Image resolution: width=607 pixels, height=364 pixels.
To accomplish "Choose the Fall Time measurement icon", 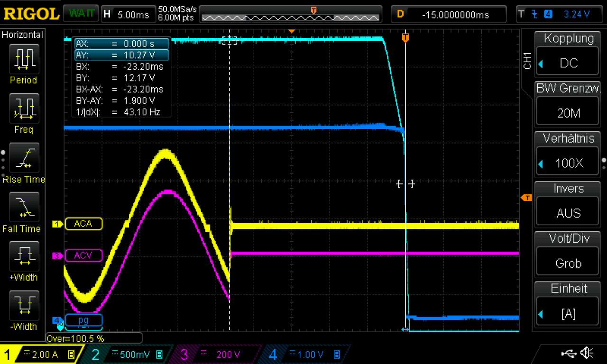I will tap(23, 207).
